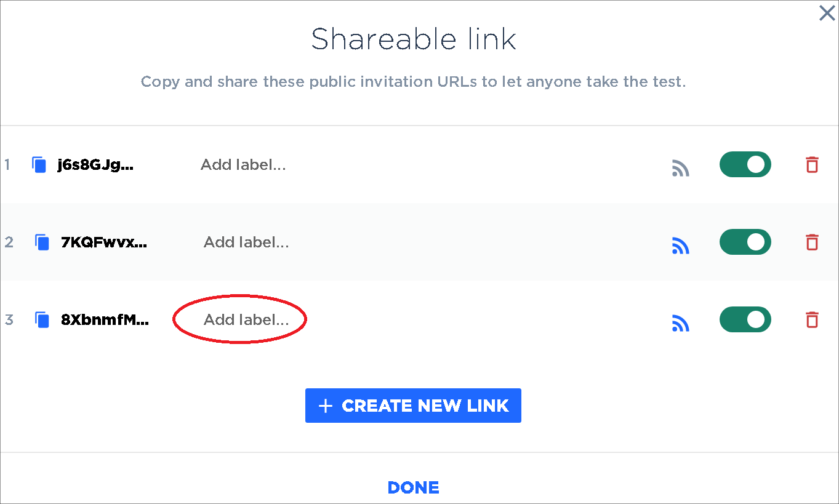Viewport: 839px width, 504px height.
Task: Disable the toggle for link 7KQFwvx
Action: 745,242
